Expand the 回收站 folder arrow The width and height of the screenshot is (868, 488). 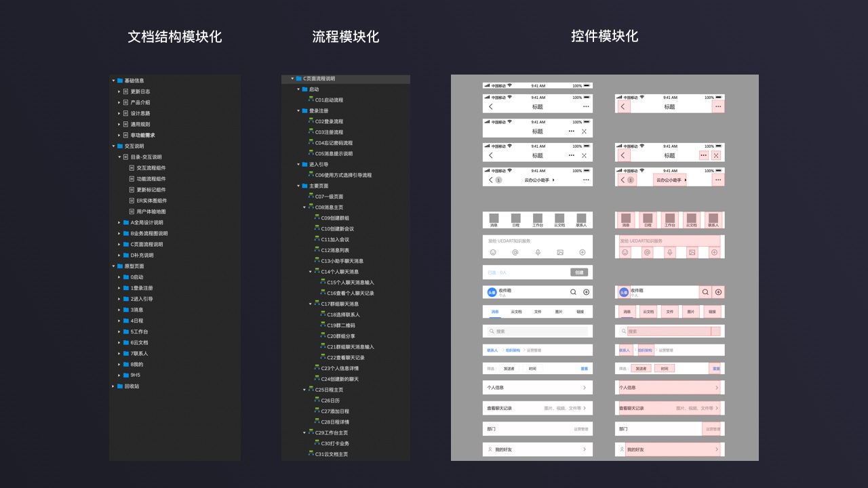(x=113, y=386)
